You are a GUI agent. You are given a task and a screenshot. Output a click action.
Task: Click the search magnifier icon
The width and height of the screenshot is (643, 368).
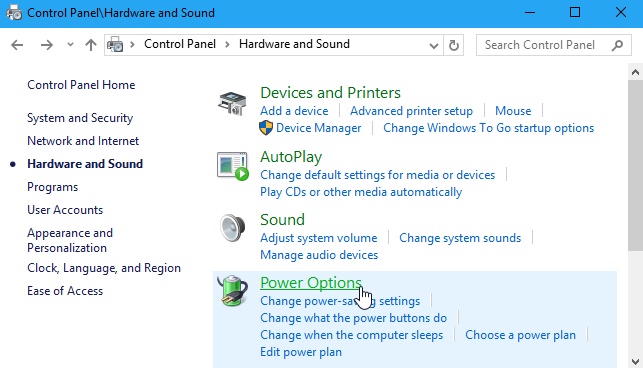(x=617, y=45)
